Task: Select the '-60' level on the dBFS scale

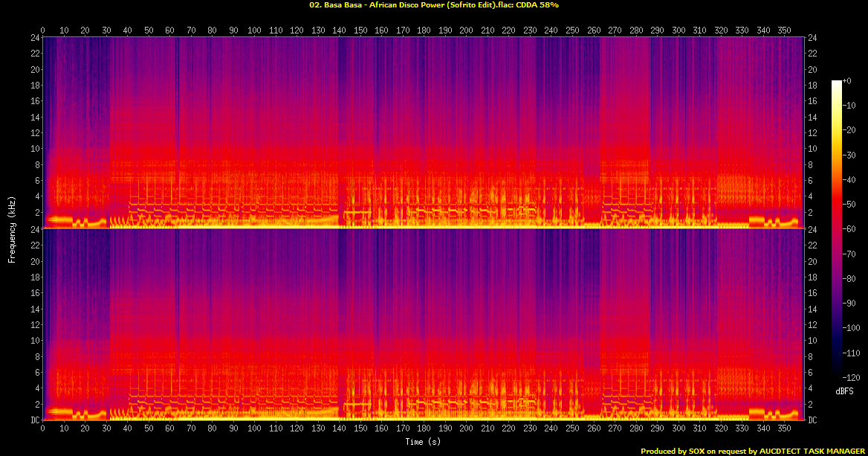Action: 849,229
